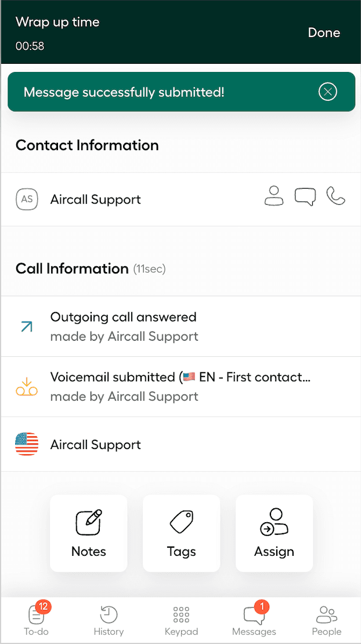Dismiss the success message banner
Image resolution: width=361 pixels, height=644 pixels.
tap(328, 92)
